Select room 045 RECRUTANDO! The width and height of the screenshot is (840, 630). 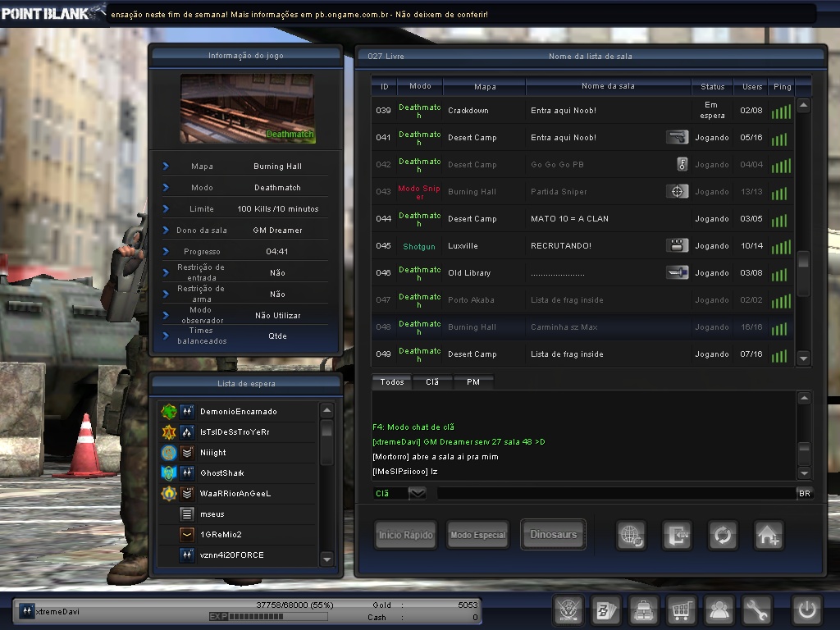[582, 245]
